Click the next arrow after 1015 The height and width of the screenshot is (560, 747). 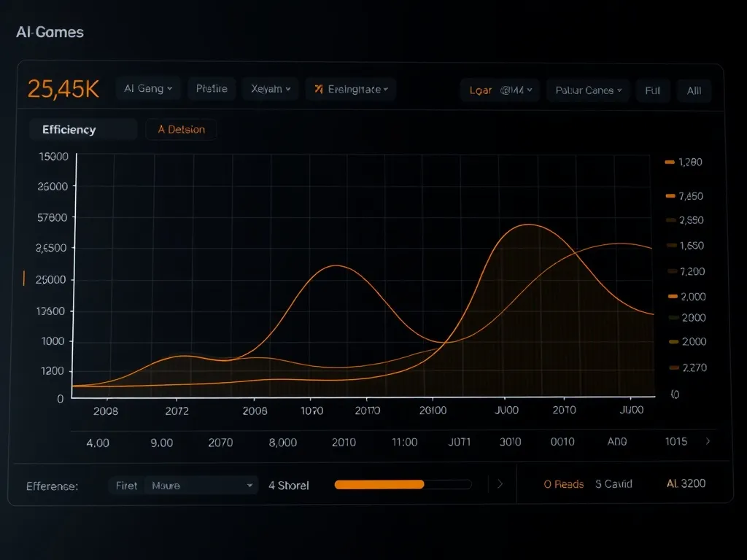708,441
